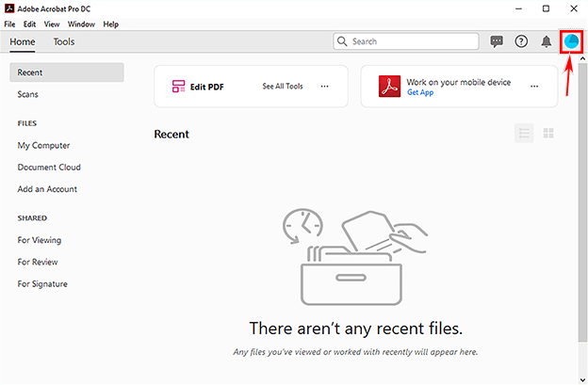Open the notifications bell icon

pyautogui.click(x=547, y=41)
